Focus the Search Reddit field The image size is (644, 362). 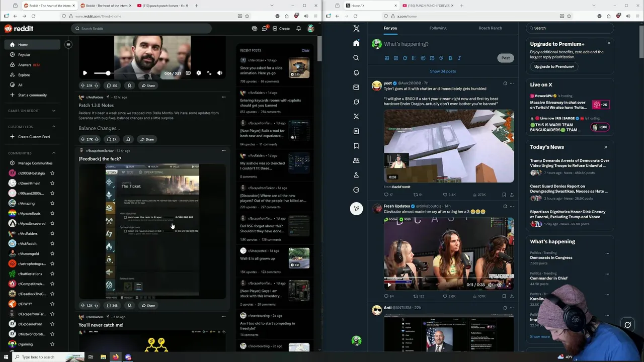(x=141, y=29)
